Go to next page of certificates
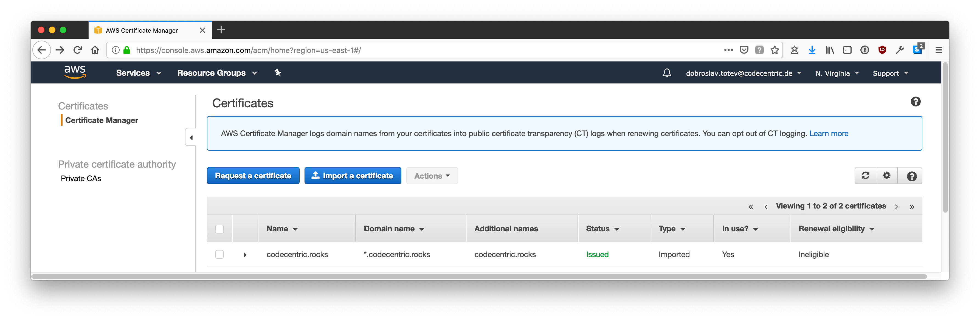 tap(896, 207)
